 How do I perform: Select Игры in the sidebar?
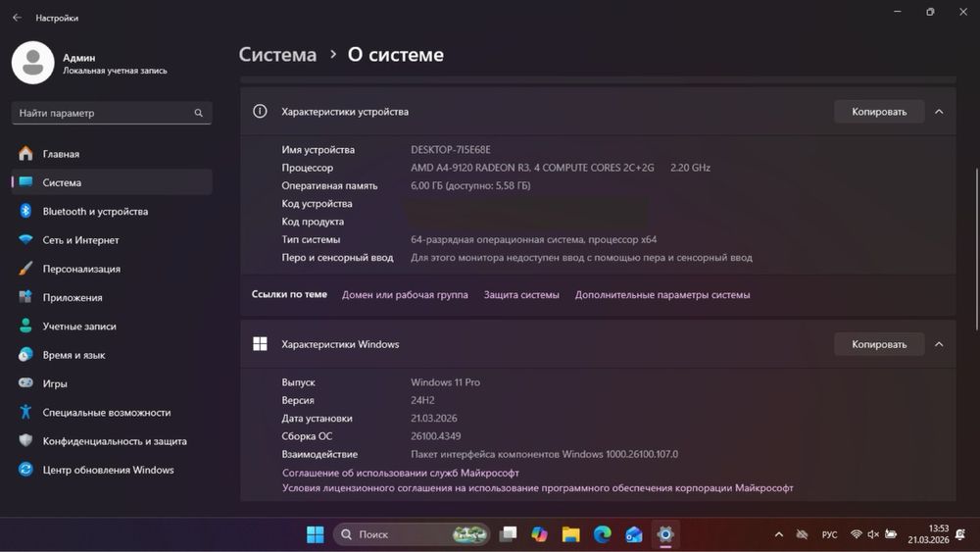pos(112,383)
